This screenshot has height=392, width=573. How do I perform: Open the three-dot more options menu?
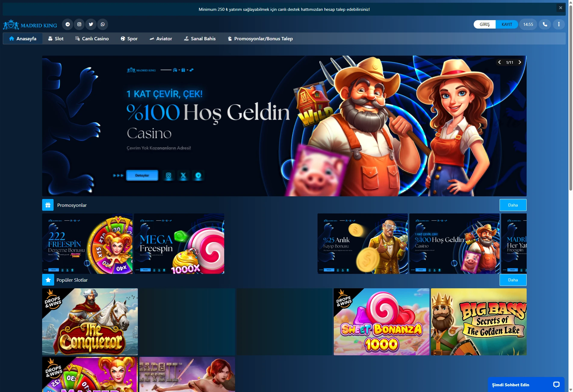pos(559,24)
